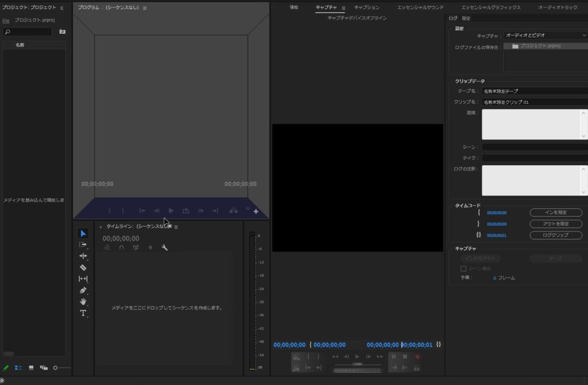588x385 pixels.
Task: Select the Hand tool
Action: [x=83, y=302]
